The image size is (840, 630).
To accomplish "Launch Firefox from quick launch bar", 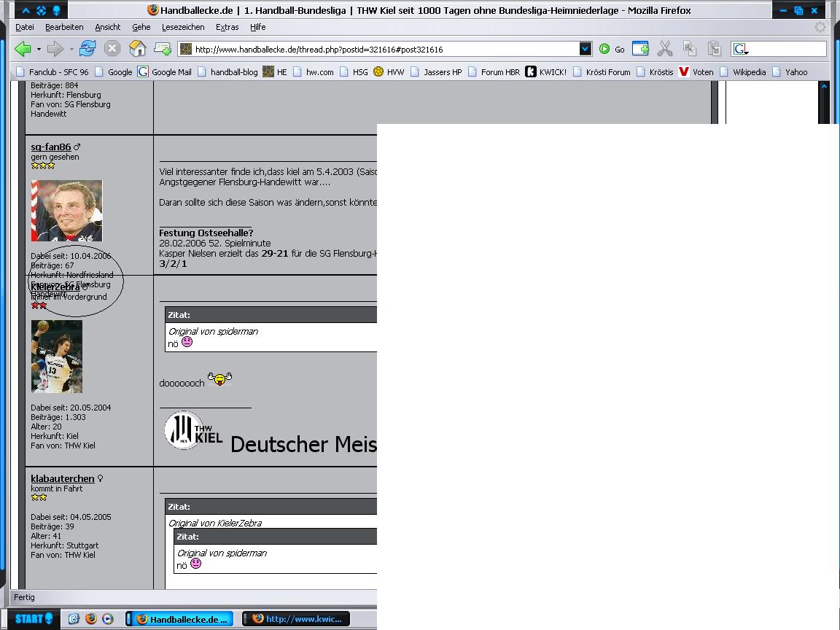I will click(91, 618).
